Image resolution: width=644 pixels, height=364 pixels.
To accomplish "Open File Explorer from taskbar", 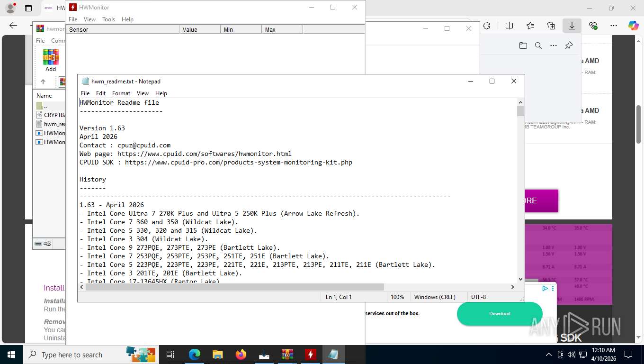I will pos(217,355).
